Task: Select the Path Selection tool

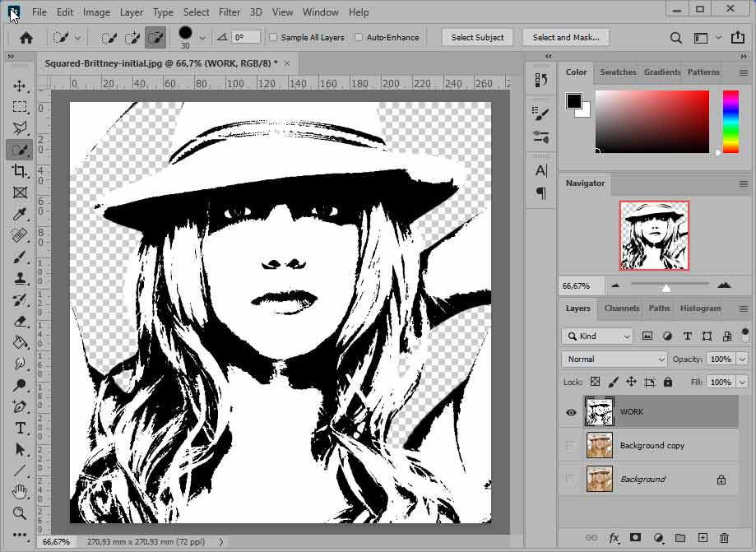Action: tap(19, 449)
